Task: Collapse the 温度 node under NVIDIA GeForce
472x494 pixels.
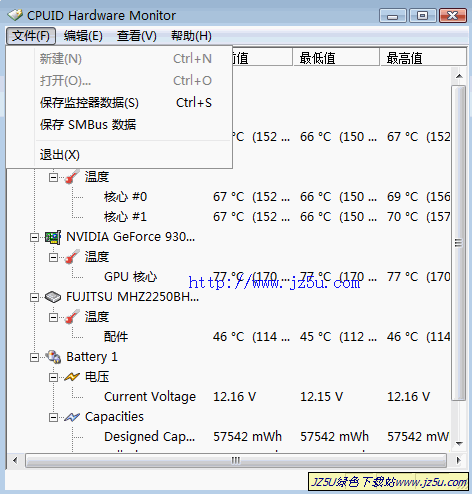Action: point(53,257)
